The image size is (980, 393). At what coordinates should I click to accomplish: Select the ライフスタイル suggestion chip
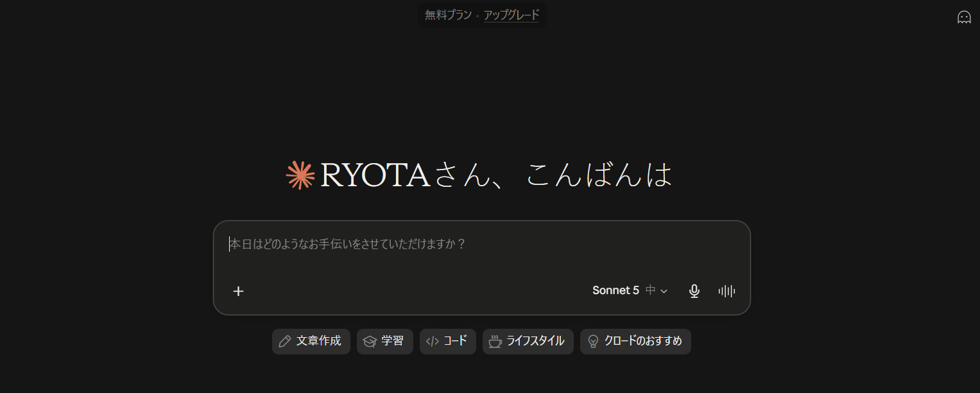[528, 342]
